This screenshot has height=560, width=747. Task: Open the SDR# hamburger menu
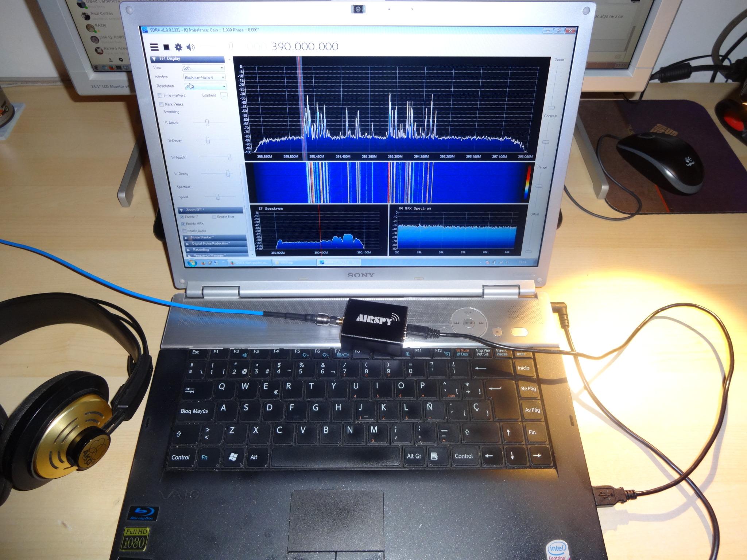coord(154,47)
